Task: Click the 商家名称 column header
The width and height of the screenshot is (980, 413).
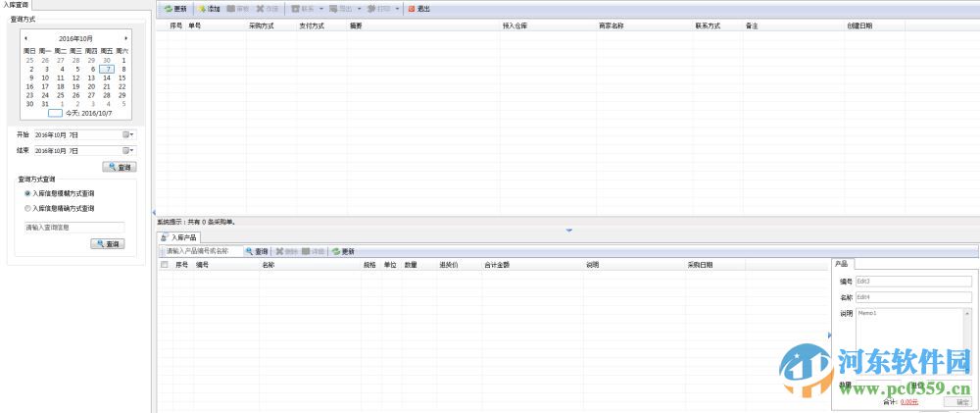Action: tap(612, 26)
